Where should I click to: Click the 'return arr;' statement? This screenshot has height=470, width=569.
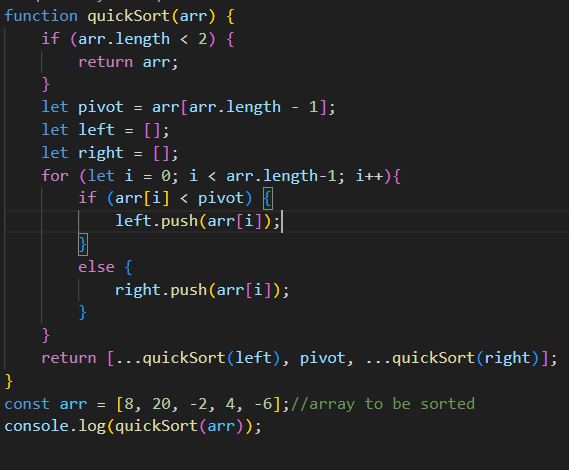128,62
